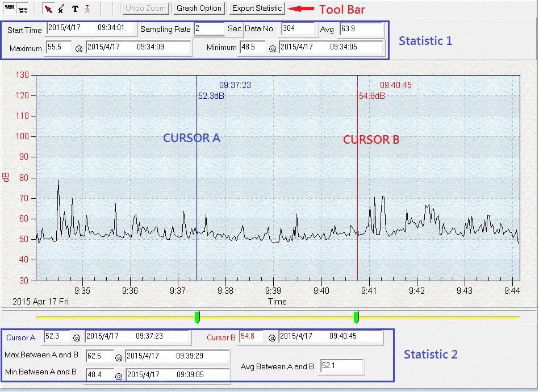The image size is (539, 392).
Task: Open the Graph Option dialog
Action: [199, 8]
